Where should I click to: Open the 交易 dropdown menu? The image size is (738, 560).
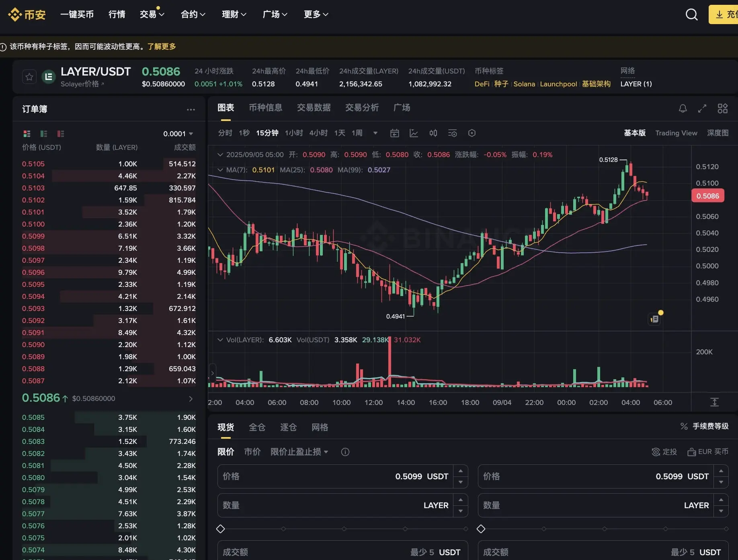[152, 14]
